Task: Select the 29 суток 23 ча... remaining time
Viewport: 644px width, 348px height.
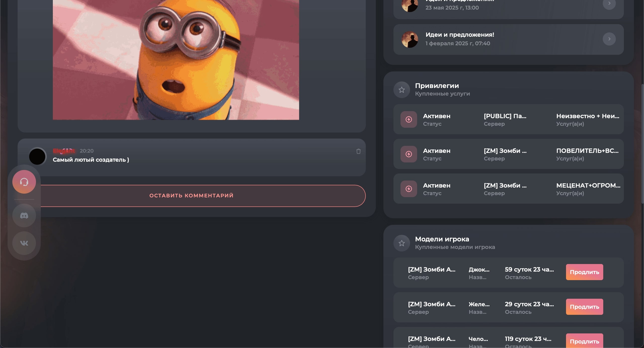Action: point(529,304)
